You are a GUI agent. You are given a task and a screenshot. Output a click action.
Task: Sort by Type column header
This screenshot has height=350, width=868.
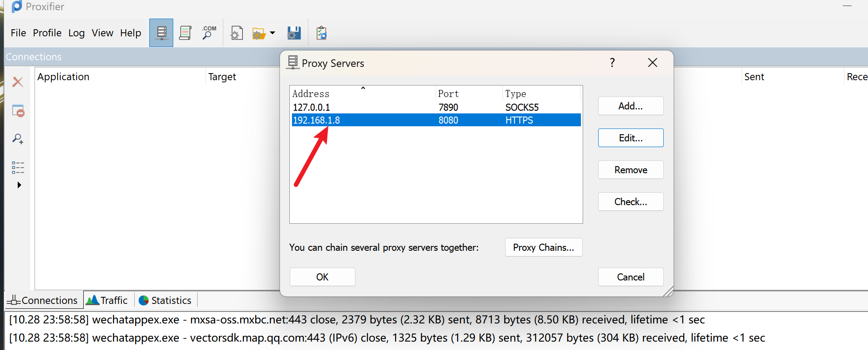point(541,93)
